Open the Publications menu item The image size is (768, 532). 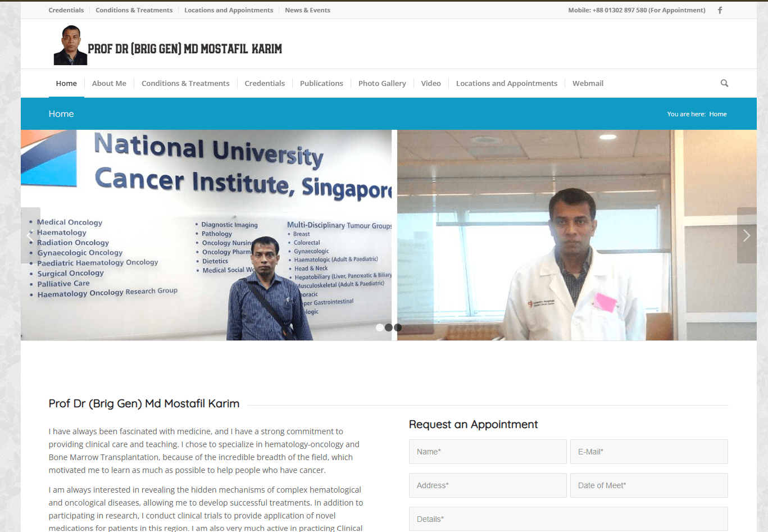[321, 83]
